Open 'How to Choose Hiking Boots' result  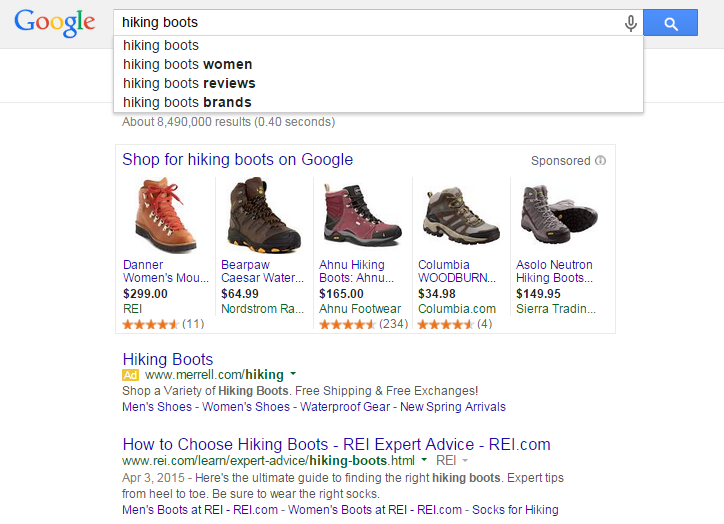(x=336, y=444)
